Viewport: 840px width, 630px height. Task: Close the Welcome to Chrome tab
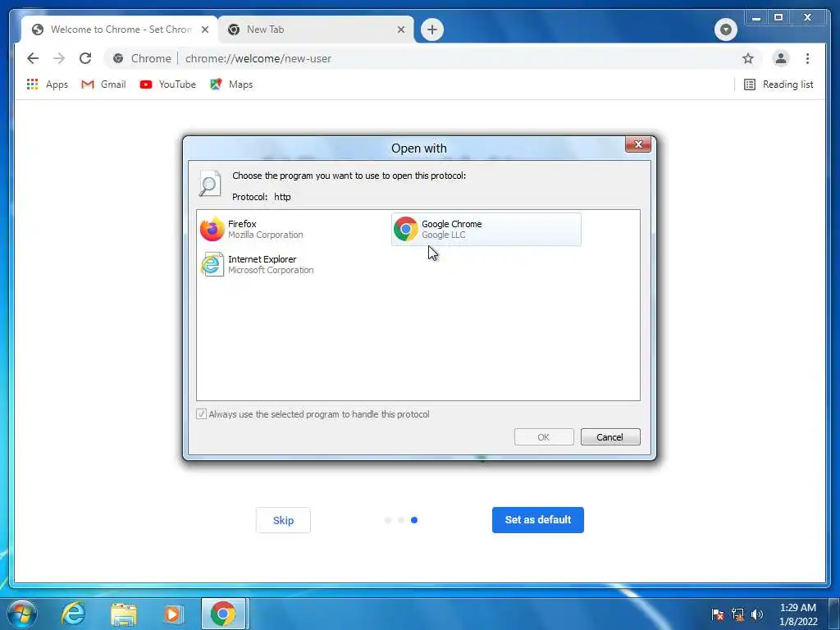[204, 30]
